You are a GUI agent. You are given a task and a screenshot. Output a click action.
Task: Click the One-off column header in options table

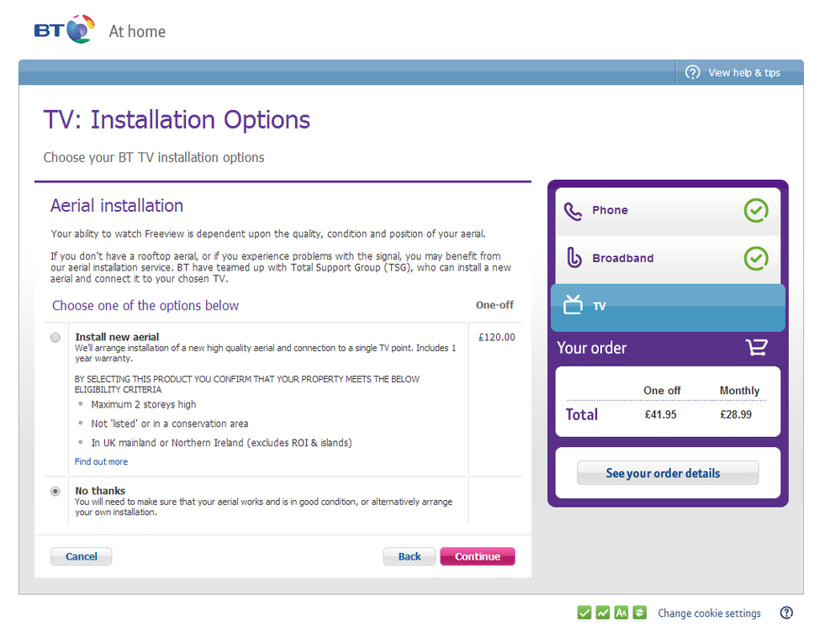coord(494,305)
